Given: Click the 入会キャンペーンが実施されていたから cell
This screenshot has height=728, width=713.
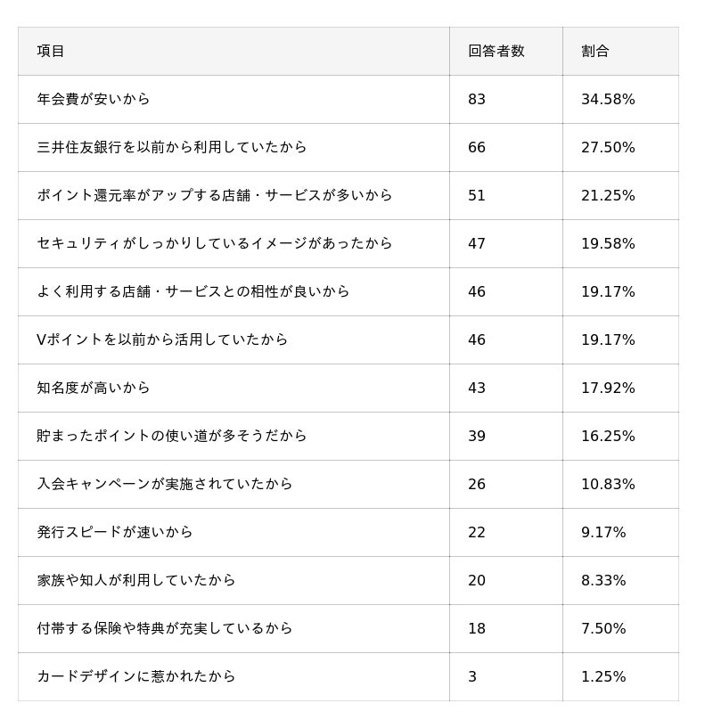Looking at the screenshot, I should tap(165, 485).
